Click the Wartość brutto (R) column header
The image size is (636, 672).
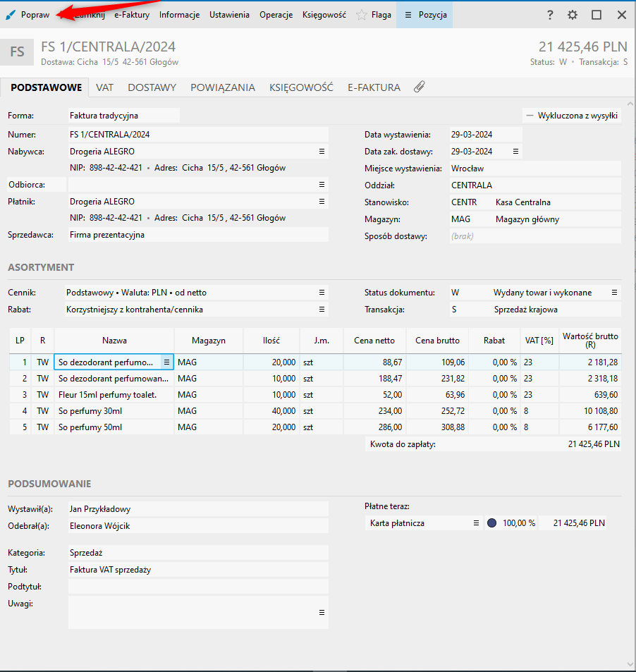click(x=590, y=341)
